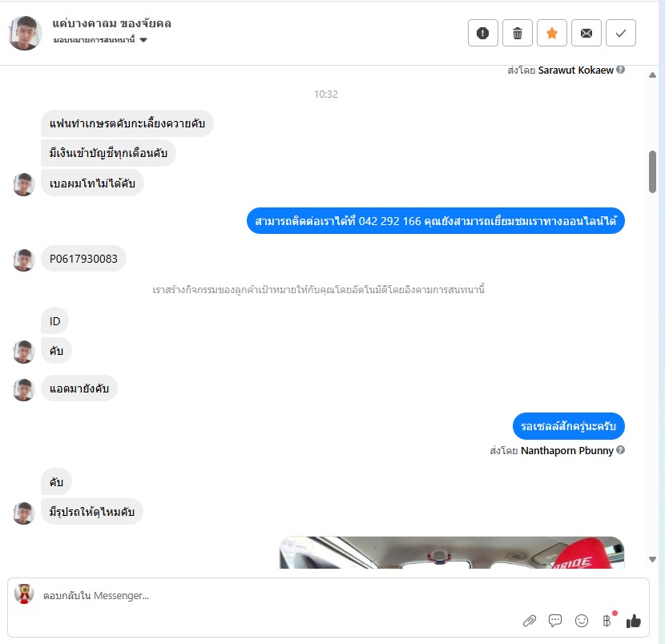Mark conversation done with the checkmark
The height and width of the screenshot is (644, 665).
pos(621,33)
